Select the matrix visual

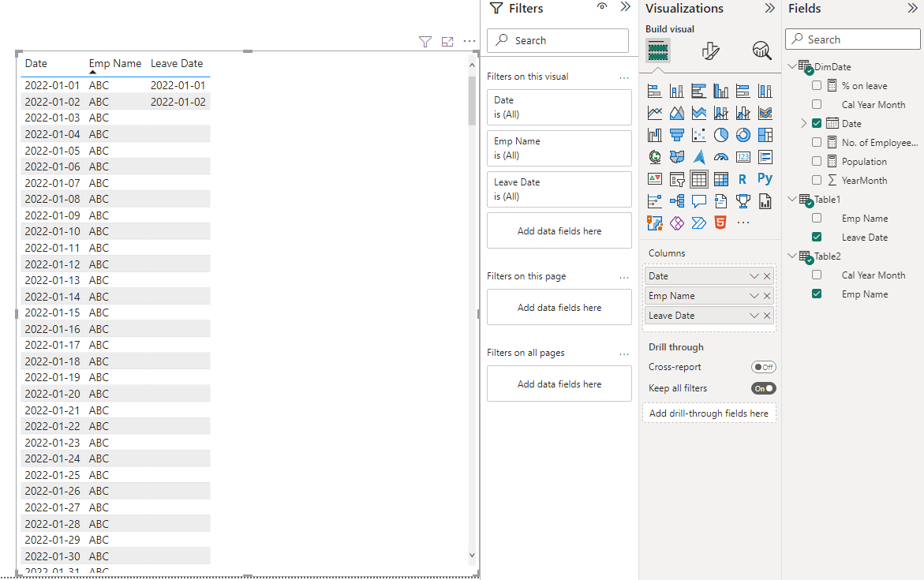[720, 179]
